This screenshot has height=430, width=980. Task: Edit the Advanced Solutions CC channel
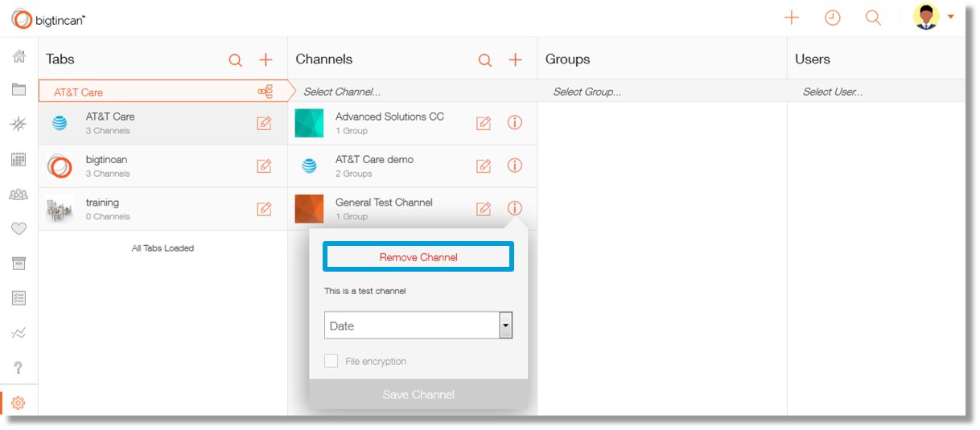[x=484, y=123]
